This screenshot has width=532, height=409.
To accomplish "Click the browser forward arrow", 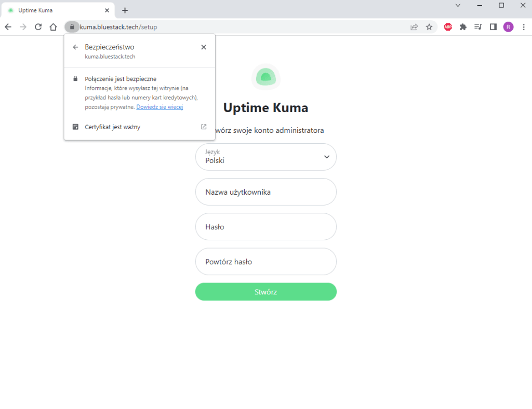I will click(x=23, y=27).
